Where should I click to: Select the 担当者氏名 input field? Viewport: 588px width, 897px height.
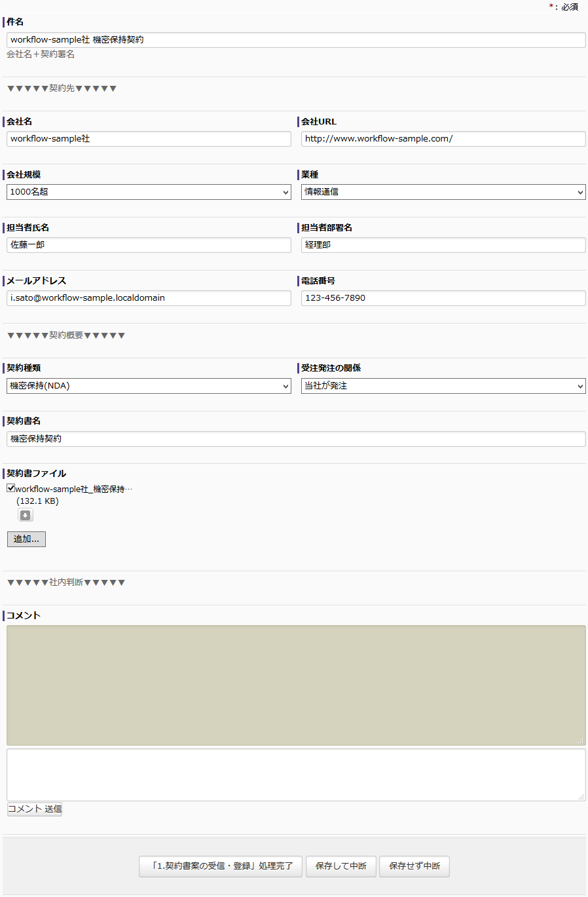coord(149,245)
